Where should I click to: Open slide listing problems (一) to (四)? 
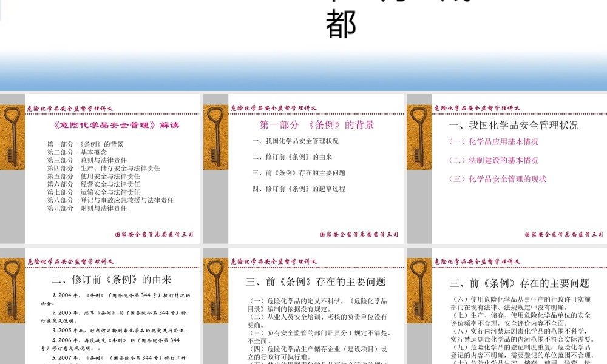(x=303, y=306)
